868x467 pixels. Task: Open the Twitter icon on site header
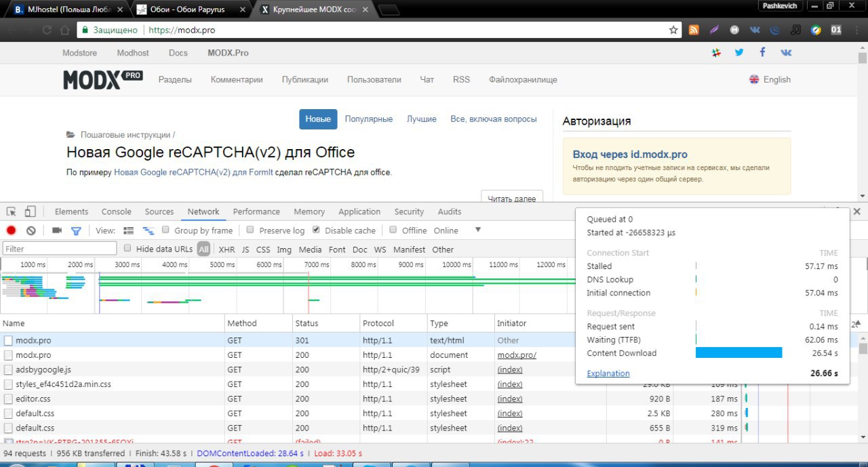point(739,52)
